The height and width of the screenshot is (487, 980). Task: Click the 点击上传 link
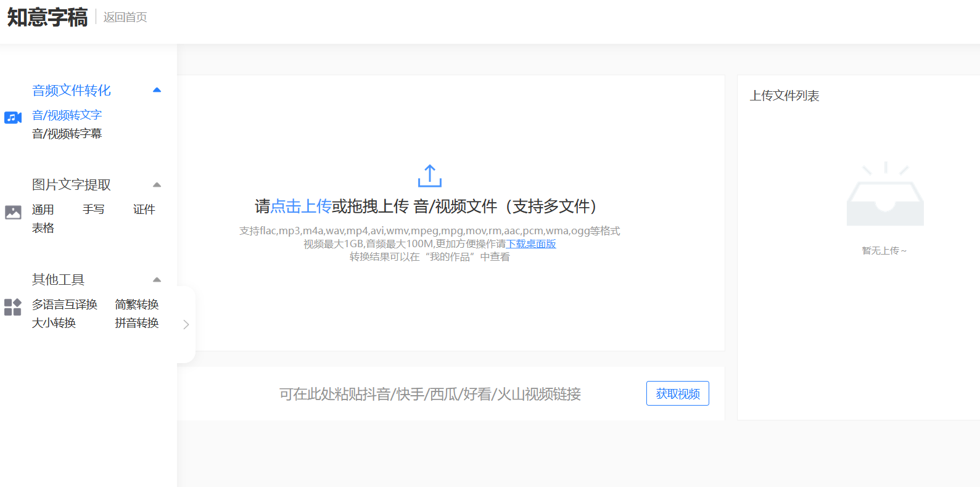[x=301, y=206]
